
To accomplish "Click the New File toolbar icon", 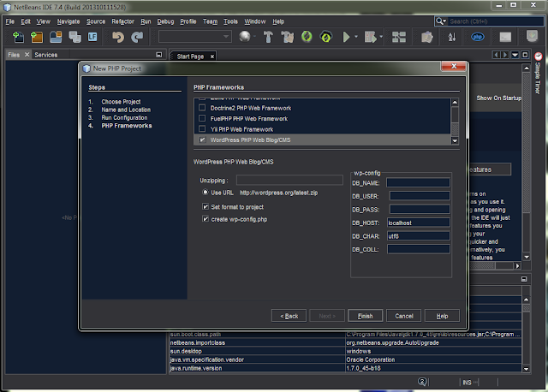I will (x=18, y=37).
